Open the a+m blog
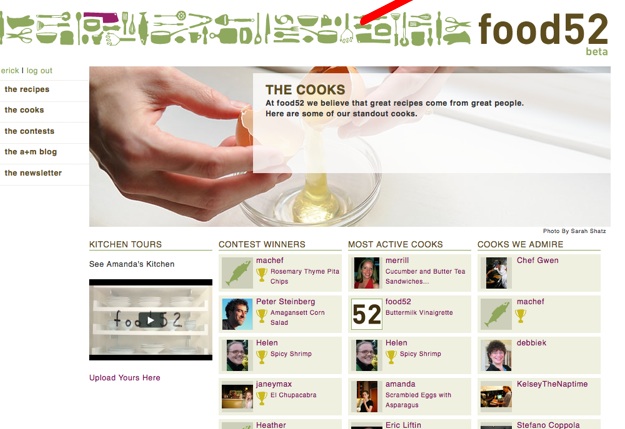This screenshot has height=429, width=625. 31,152
